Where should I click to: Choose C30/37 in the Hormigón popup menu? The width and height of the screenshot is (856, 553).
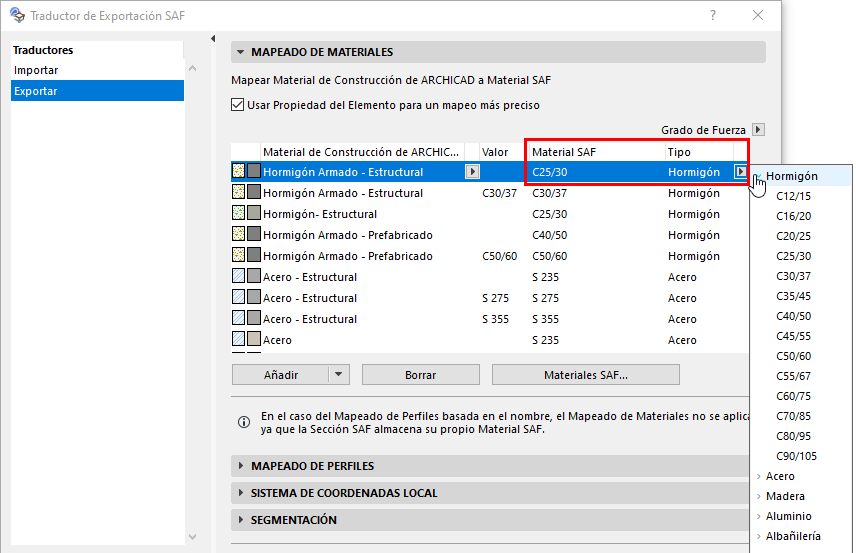[x=793, y=276]
